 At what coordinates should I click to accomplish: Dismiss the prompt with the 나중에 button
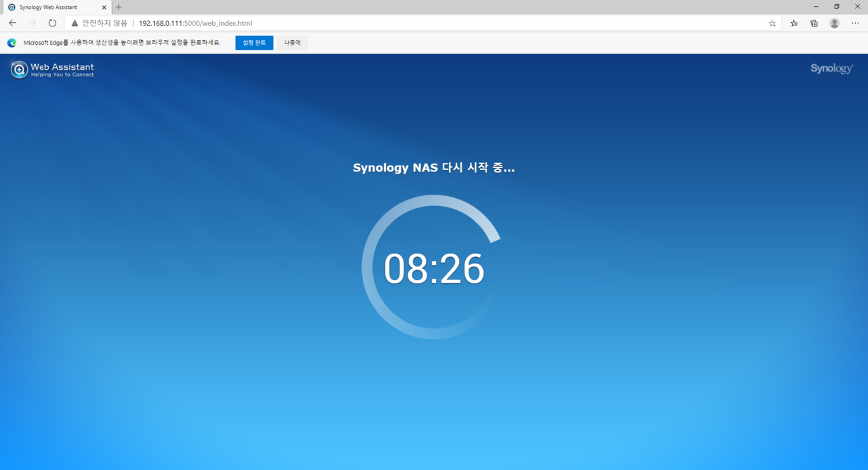292,43
